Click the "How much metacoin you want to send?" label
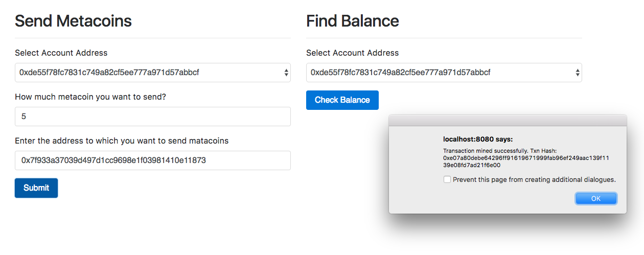This screenshot has width=644, height=255. (x=90, y=97)
